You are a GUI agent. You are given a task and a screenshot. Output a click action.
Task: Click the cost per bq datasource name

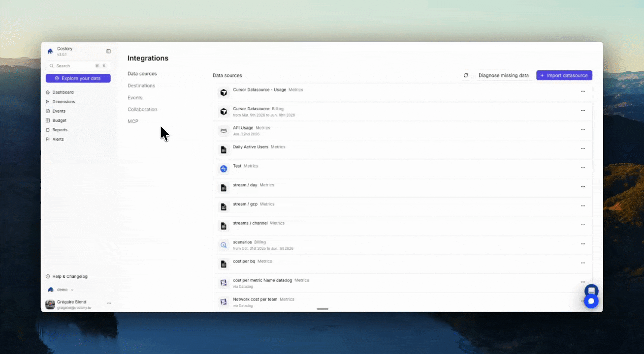pyautogui.click(x=244, y=262)
